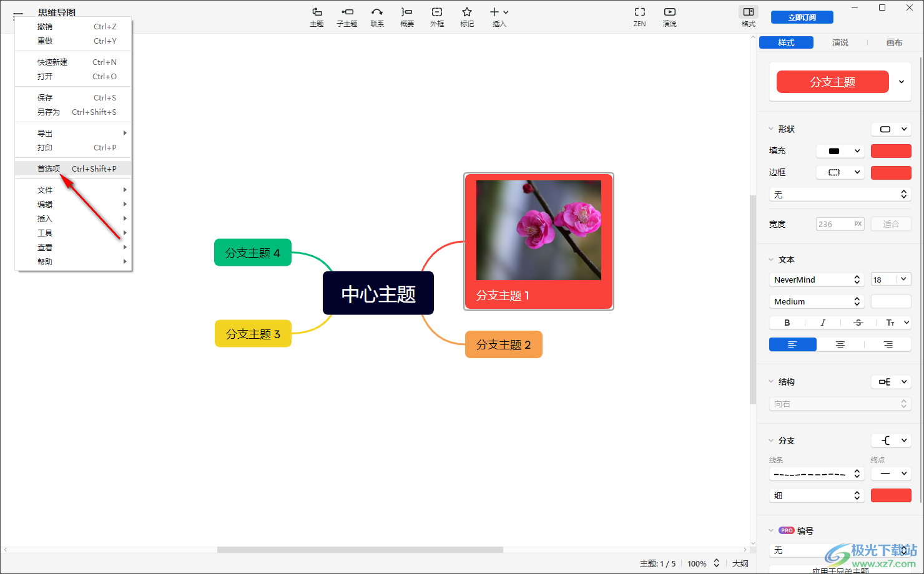Collapse the 结构 structure section
This screenshot has height=574, width=924.
pos(771,382)
